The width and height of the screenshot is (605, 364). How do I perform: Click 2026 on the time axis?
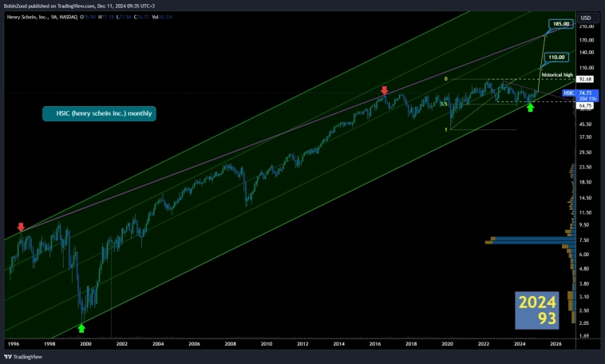[x=556, y=343]
